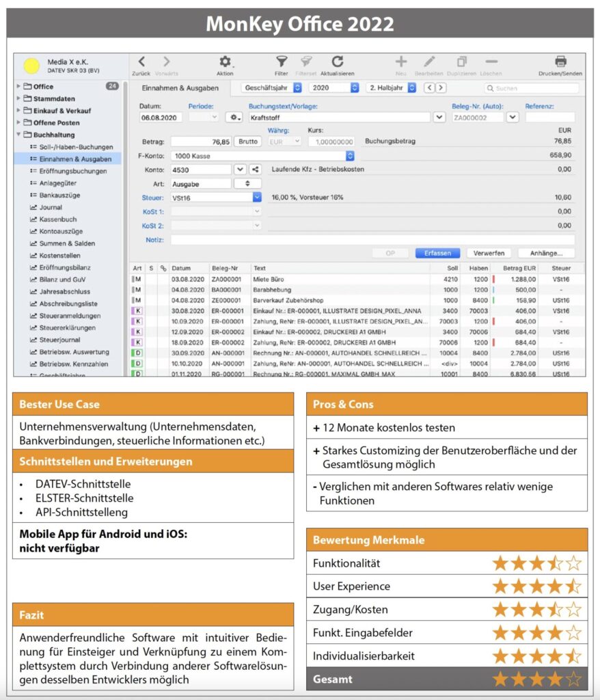This screenshot has width=600, height=700.
Task: Toggle the Brutto button
Action: tap(248, 142)
